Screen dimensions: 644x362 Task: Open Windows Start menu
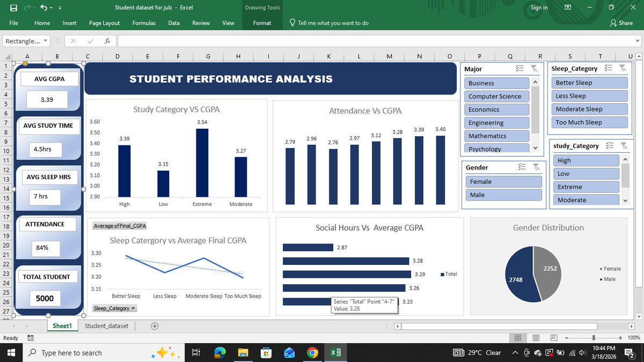coord(11,353)
